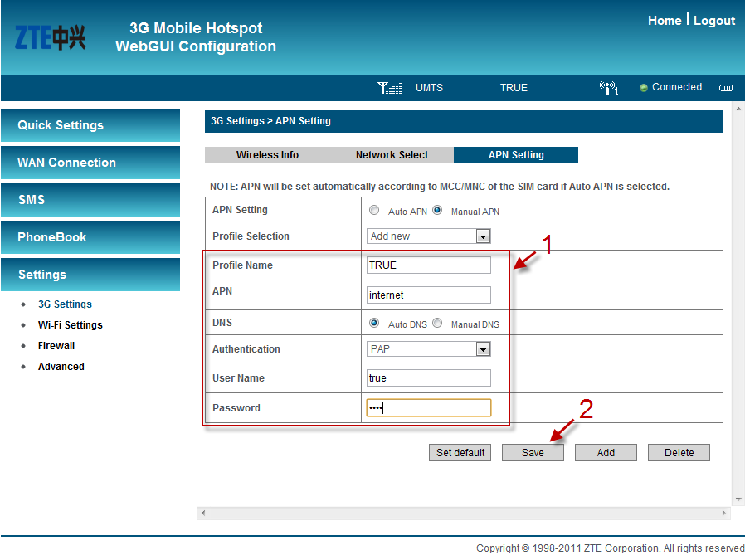Screen dimensions: 745x560
Task: Click the signal strength icon
Action: 389,88
